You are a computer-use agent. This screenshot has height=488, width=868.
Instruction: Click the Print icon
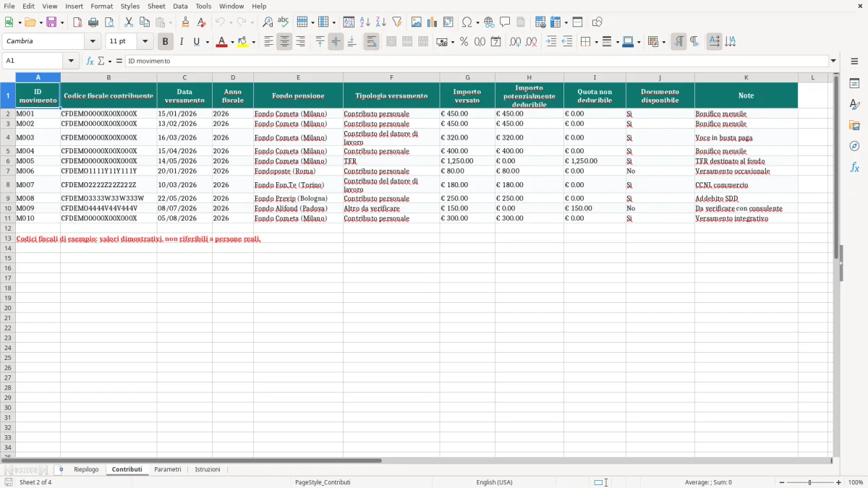pos(93,22)
